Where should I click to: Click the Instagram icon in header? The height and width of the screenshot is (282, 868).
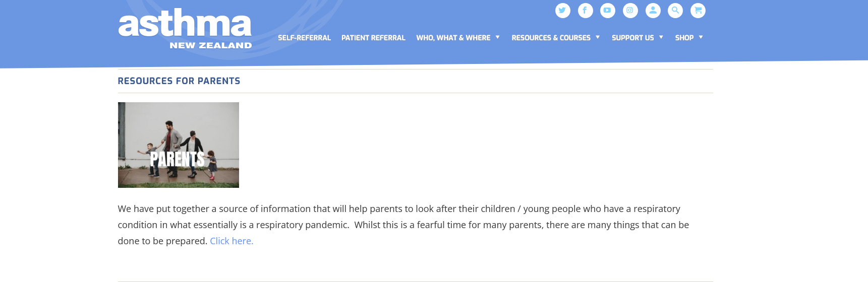(x=630, y=11)
